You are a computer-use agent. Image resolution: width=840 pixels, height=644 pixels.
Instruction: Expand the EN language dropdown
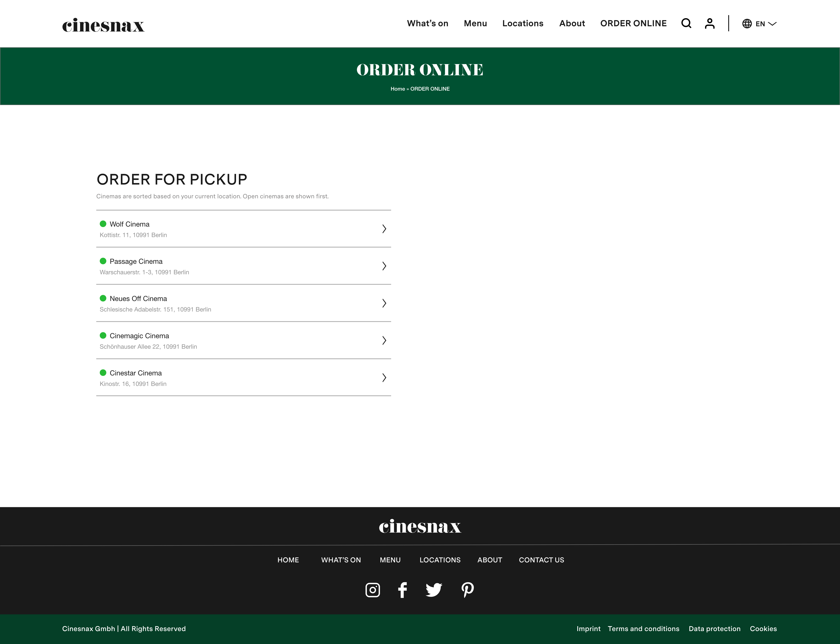point(766,24)
